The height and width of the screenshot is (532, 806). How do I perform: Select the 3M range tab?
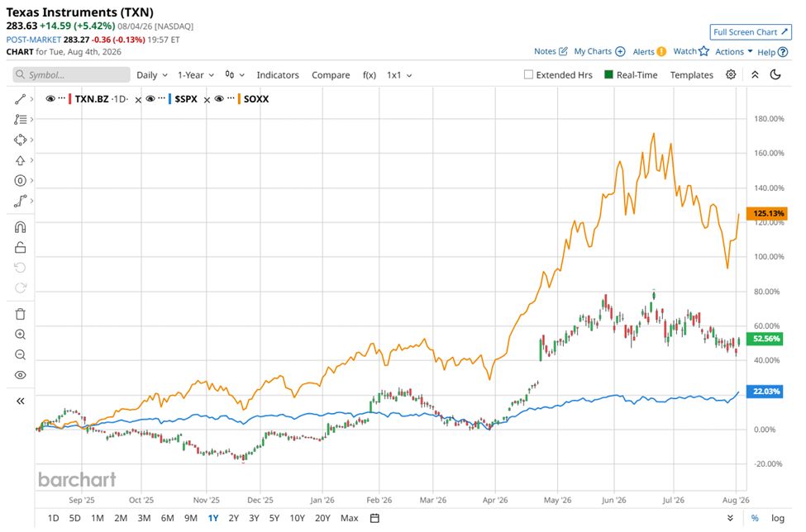coord(144,518)
